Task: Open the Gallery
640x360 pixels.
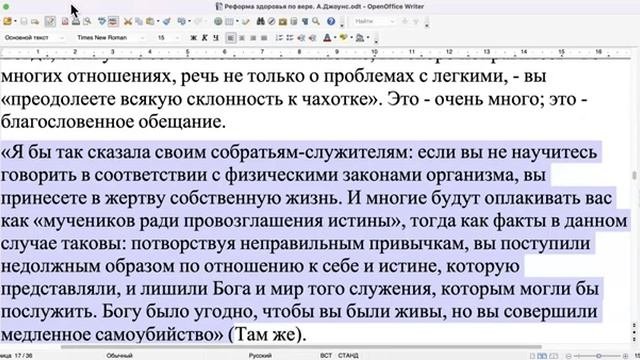Action: coord(282,21)
